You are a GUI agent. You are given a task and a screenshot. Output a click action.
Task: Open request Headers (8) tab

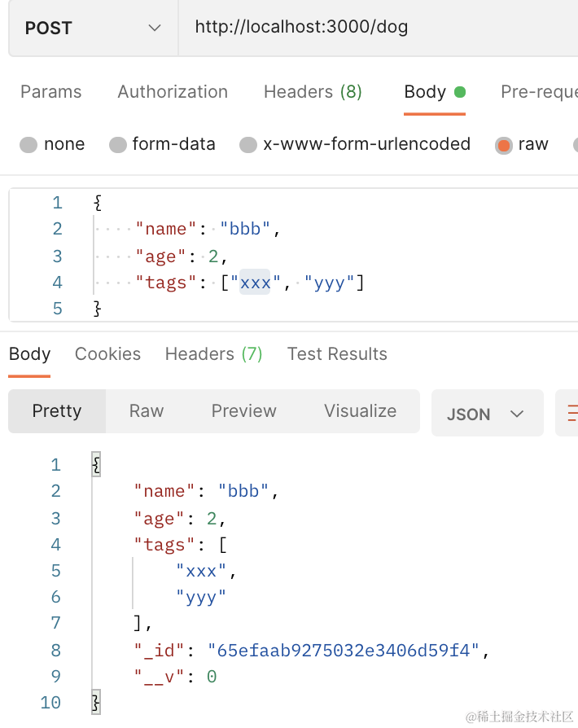pos(313,92)
